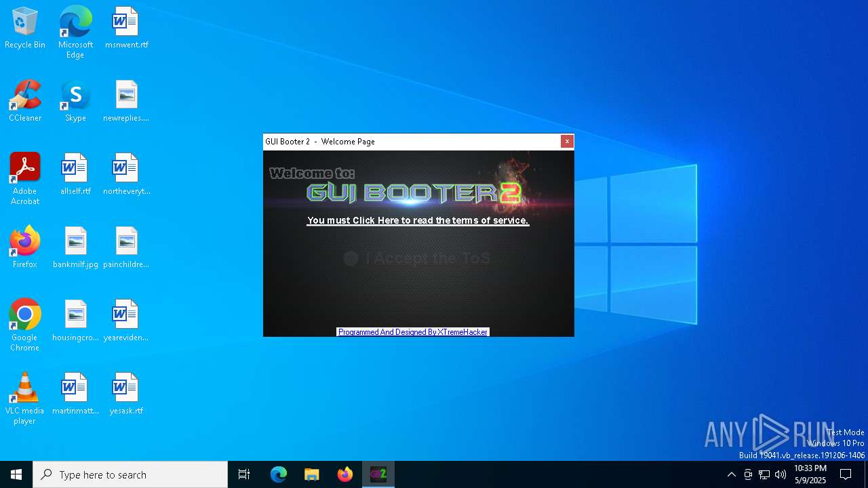Open the Google Chrome desktop shortcut

tap(25, 325)
